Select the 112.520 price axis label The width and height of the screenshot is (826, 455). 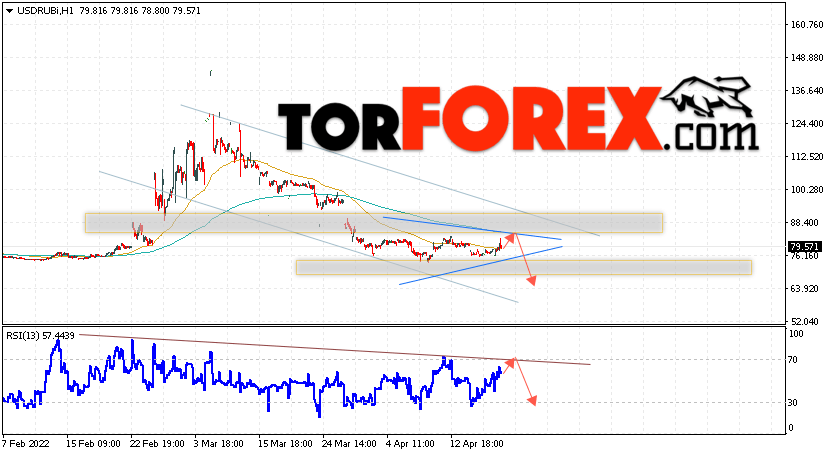point(807,156)
